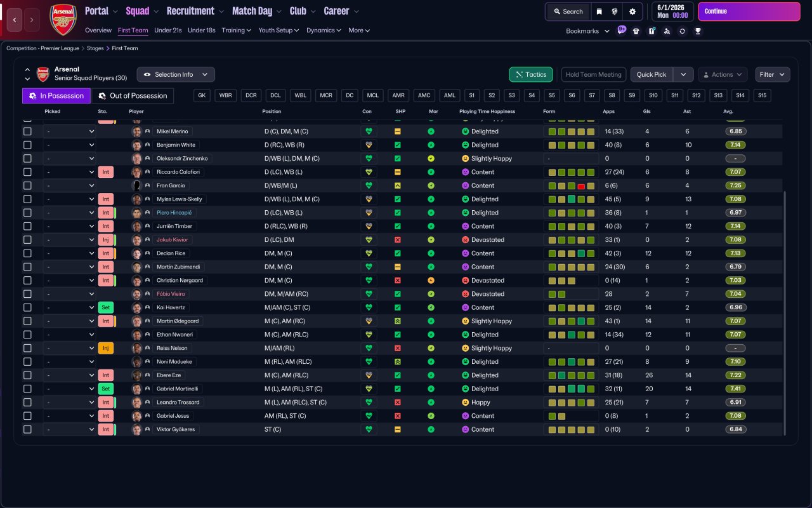Open Selection Info dropdown

tap(176, 74)
